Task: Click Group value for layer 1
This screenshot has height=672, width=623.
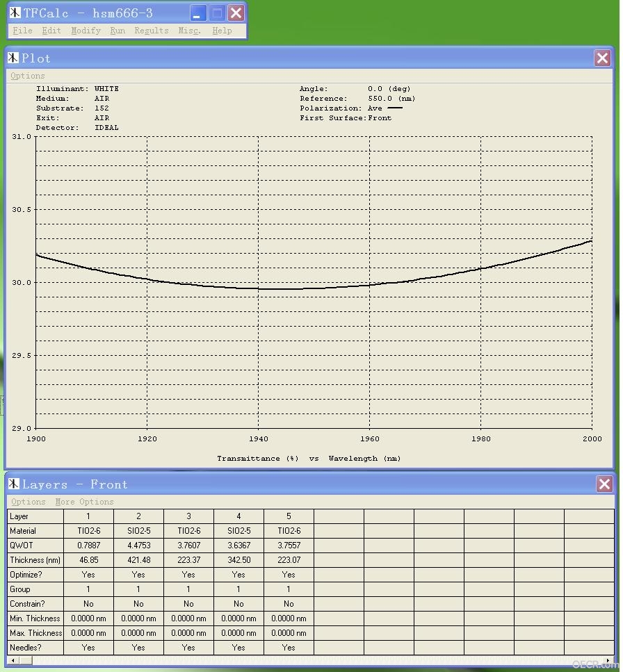Action: point(89,589)
